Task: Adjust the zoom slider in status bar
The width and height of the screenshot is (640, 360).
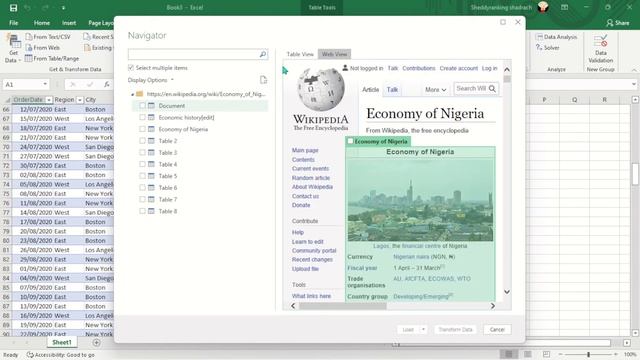Action: 588,354
